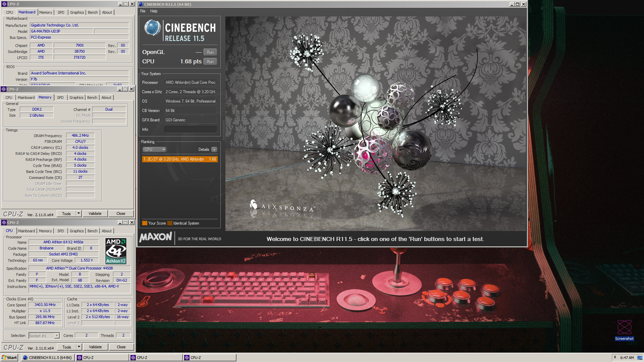Open Tools dropdown arrow in Memory window
The image size is (644, 362).
tap(78, 214)
